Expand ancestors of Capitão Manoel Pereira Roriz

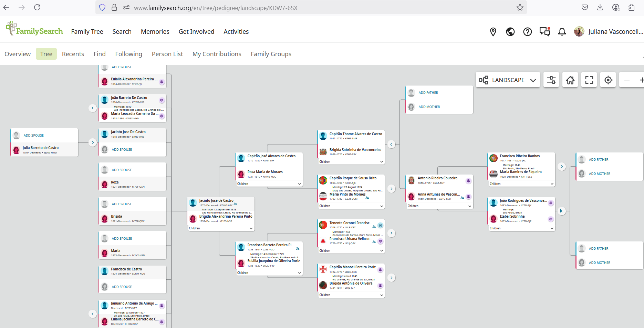[391, 278]
